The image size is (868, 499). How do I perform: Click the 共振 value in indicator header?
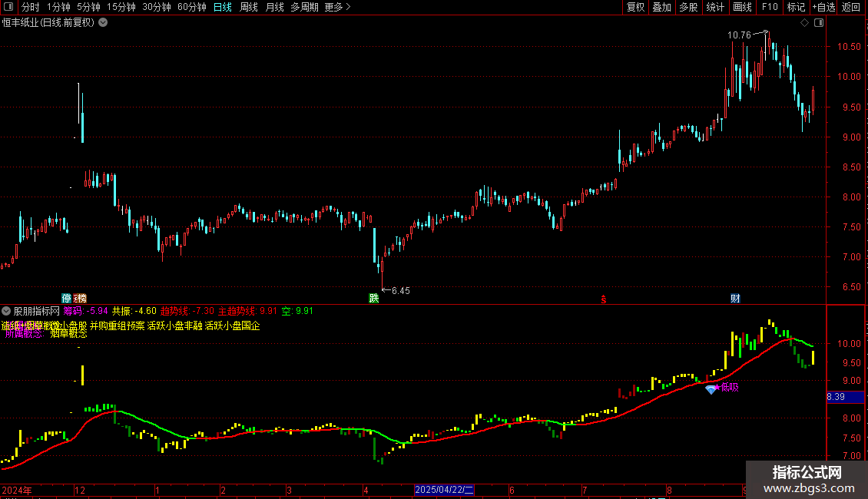134,311
